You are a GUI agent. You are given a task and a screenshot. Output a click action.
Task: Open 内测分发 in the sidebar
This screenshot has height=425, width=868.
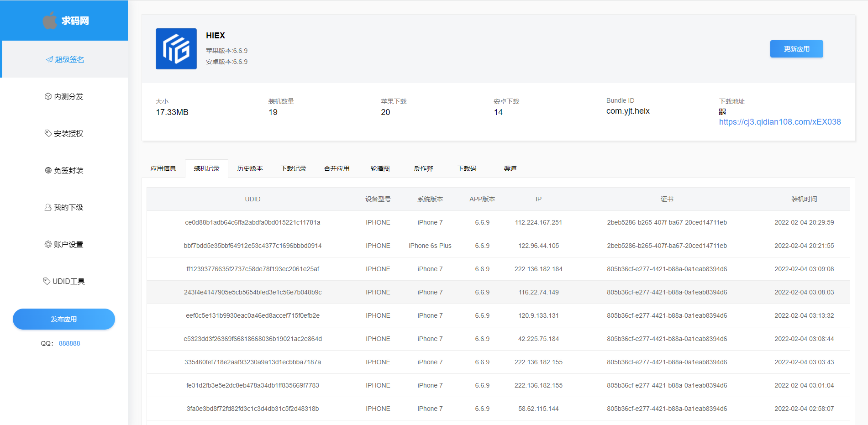point(64,96)
